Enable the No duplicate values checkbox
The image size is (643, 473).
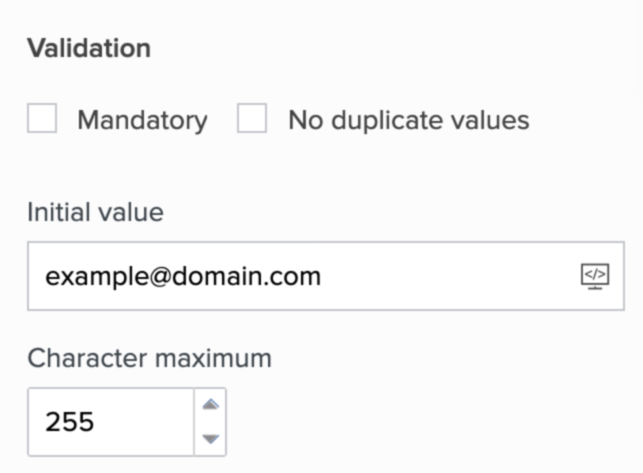click(x=252, y=120)
